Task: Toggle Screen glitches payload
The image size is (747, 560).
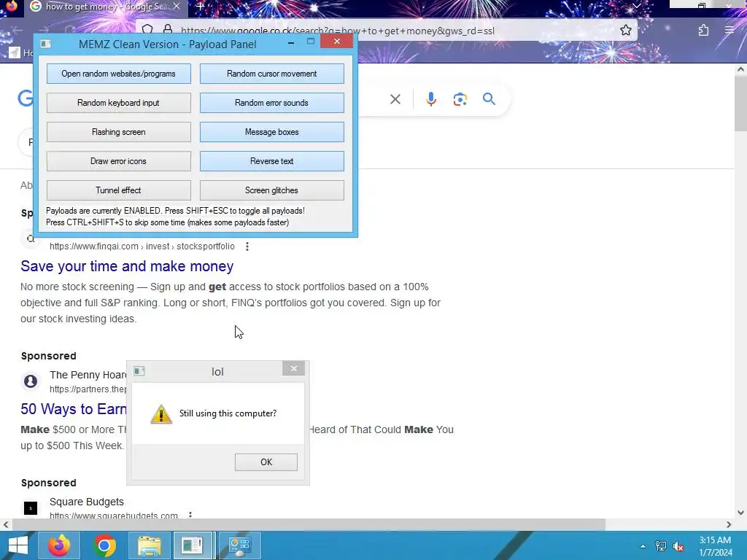Action: click(271, 190)
